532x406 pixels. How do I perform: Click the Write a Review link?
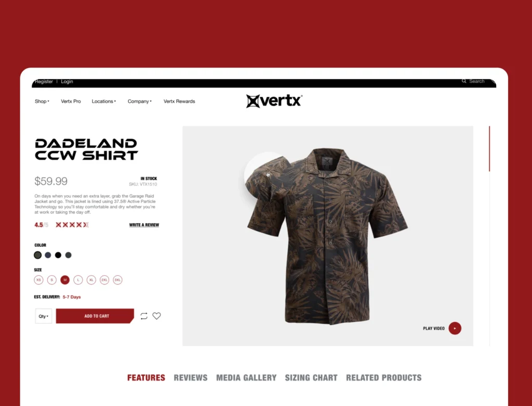(144, 225)
